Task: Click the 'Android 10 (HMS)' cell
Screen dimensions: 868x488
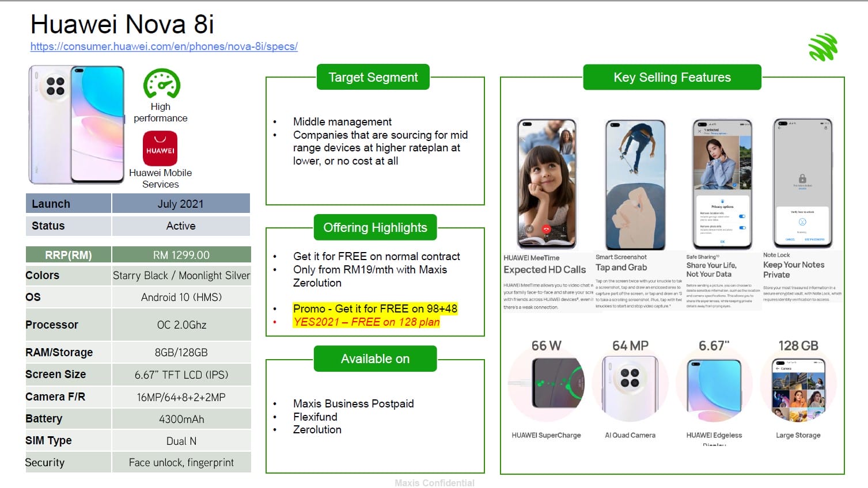Action: 181,297
